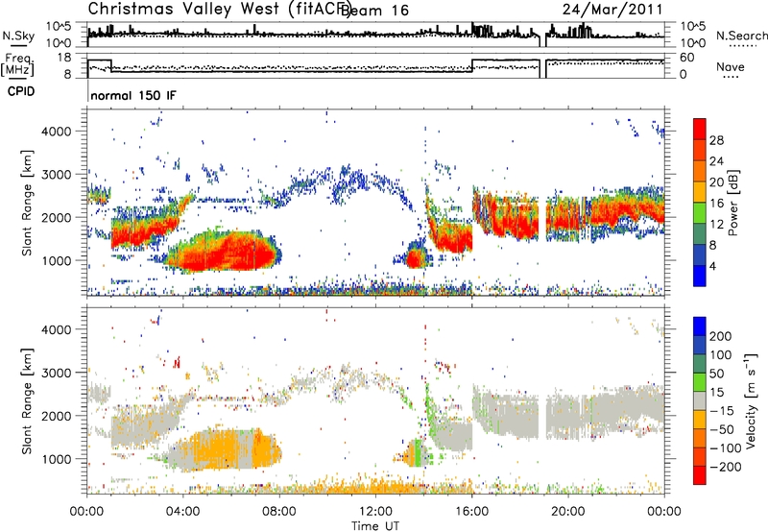Screen dimensions: 768x532
Task: Click the 'Slant Range [km]' label of velocity panel
Action: 27,401
